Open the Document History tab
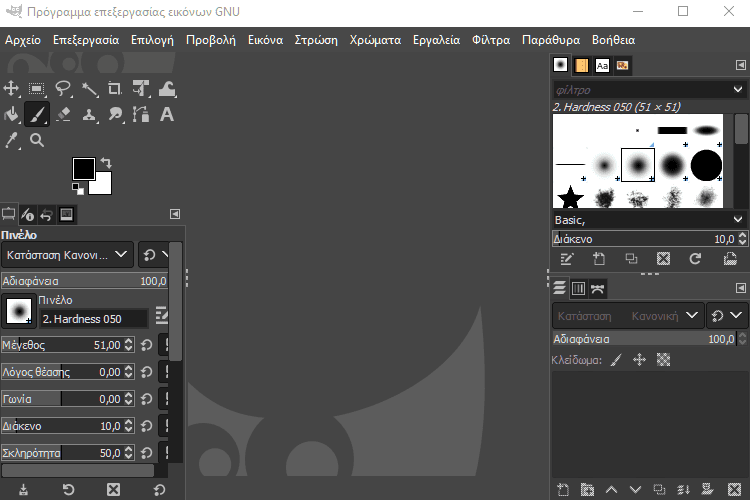This screenshot has height=500, width=750. tap(622, 65)
